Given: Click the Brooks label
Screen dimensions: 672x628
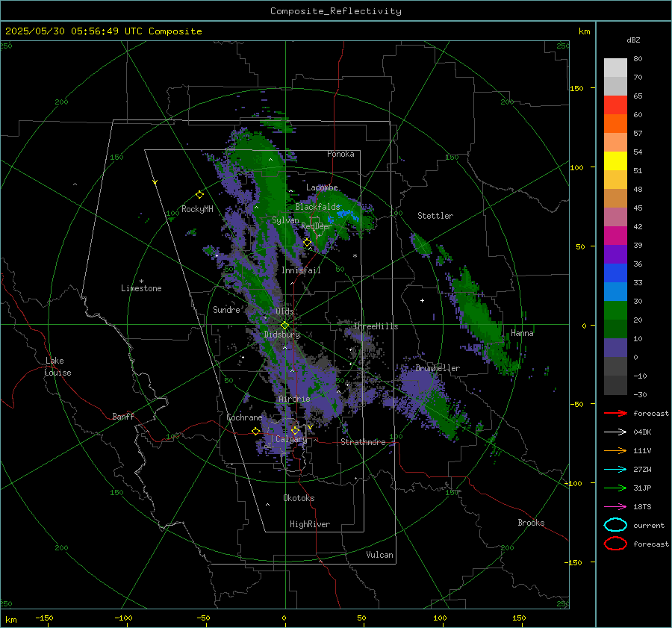Looking at the screenshot, I should click(531, 523).
